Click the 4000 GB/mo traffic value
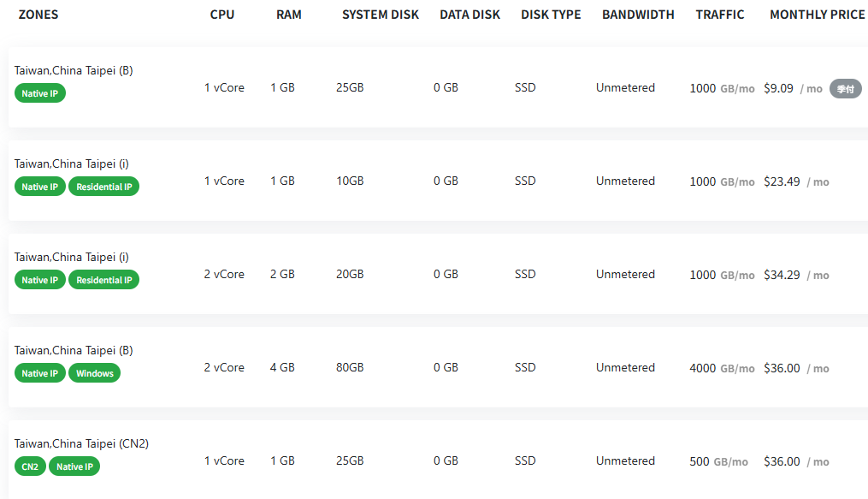 coord(722,368)
